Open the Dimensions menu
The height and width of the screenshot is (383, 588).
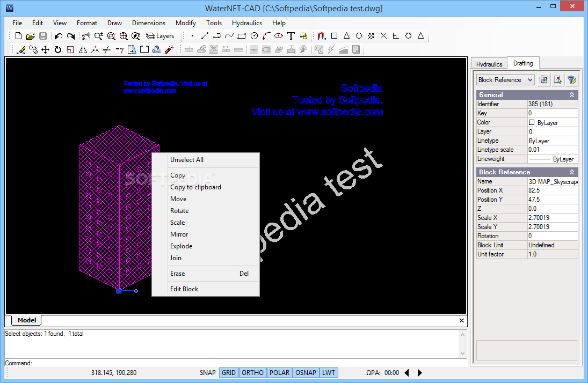[x=149, y=23]
